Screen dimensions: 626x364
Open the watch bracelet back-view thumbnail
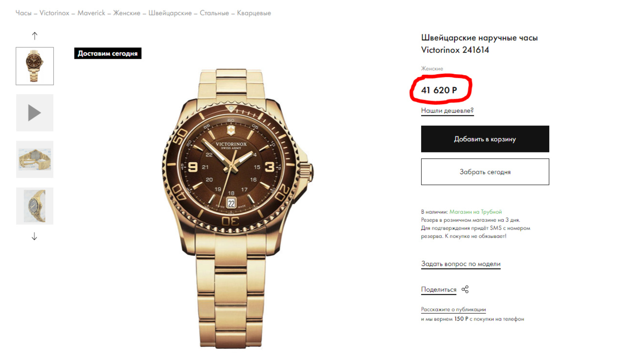[35, 159]
